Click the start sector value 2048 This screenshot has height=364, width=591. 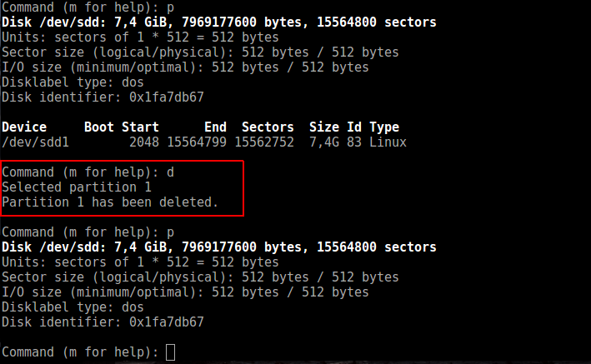pos(144,142)
